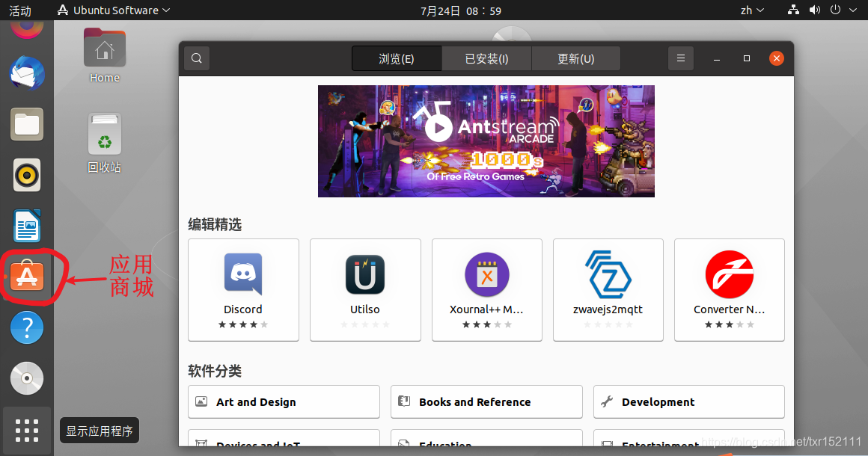Image resolution: width=868 pixels, height=456 pixels.
Task: Click the Discord star rating
Action: click(x=243, y=324)
